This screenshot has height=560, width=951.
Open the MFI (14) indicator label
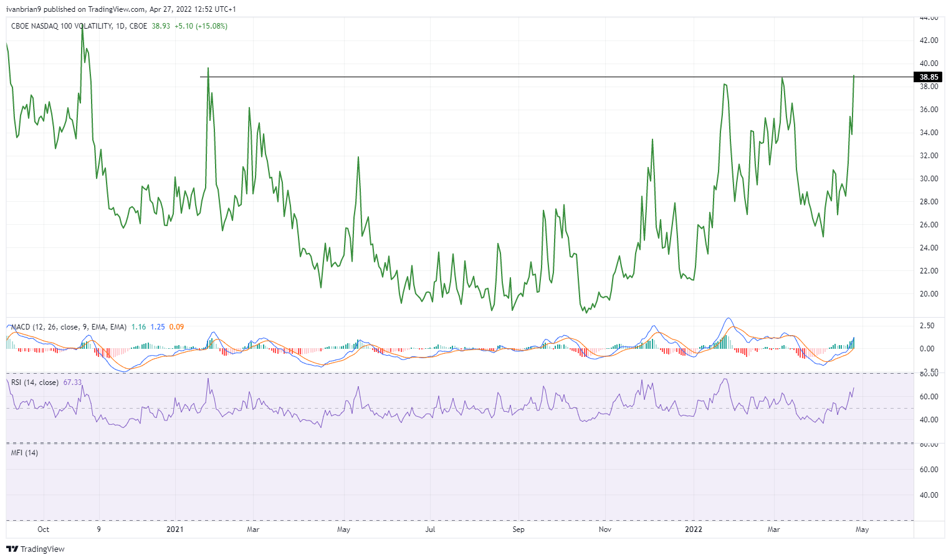[24, 453]
